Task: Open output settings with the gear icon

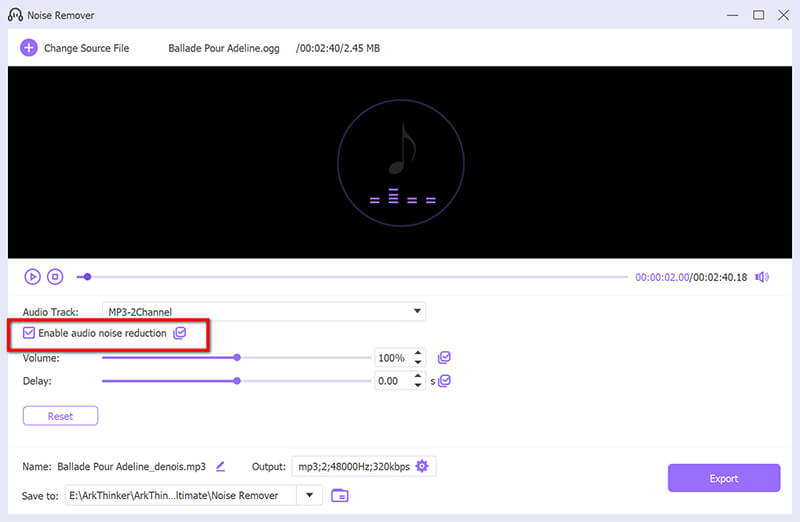Action: point(422,466)
